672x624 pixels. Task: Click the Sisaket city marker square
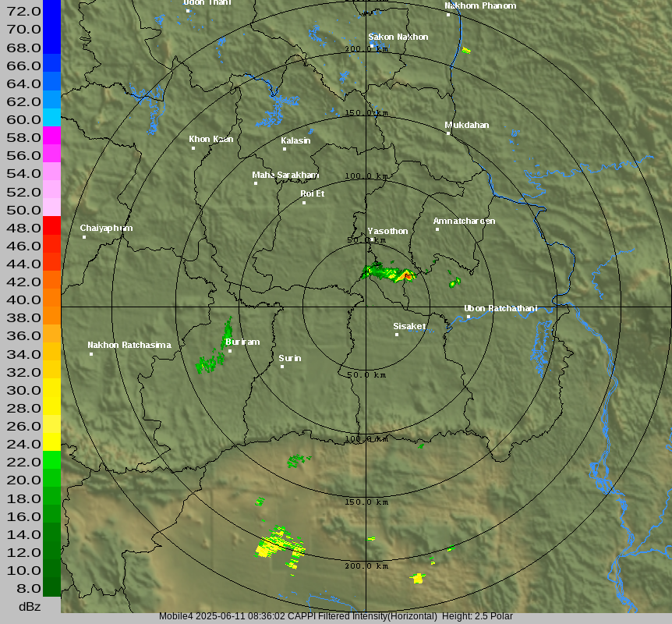(397, 335)
